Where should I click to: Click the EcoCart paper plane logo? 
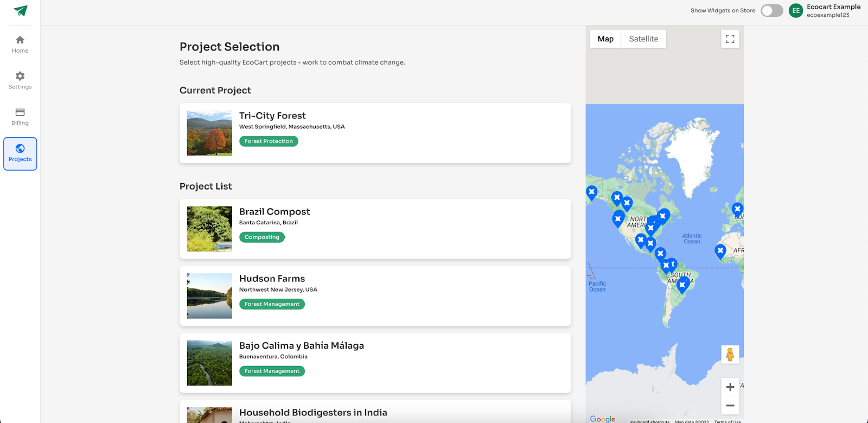20,11
